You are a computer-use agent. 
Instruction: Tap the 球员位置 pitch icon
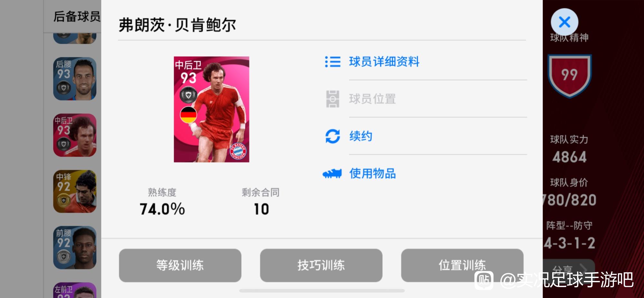click(333, 99)
